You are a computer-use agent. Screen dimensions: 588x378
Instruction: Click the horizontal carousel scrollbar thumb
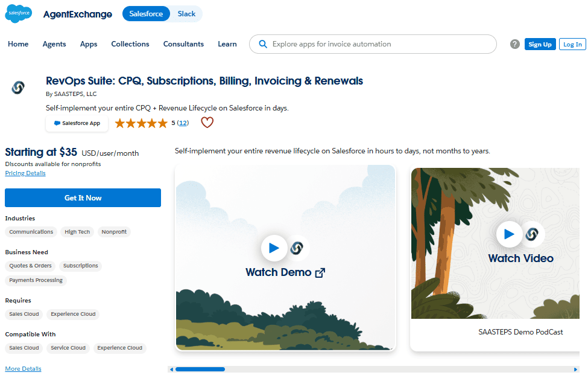coord(200,370)
